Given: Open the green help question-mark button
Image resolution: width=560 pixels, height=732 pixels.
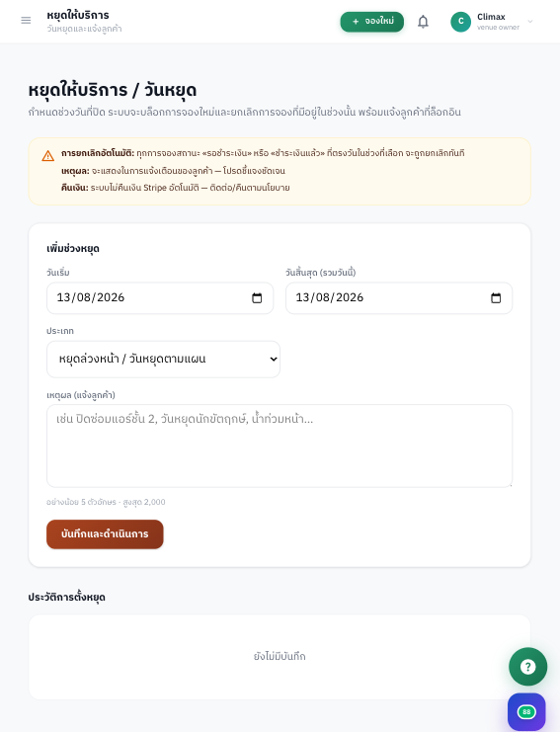Looking at the screenshot, I should point(527,666).
